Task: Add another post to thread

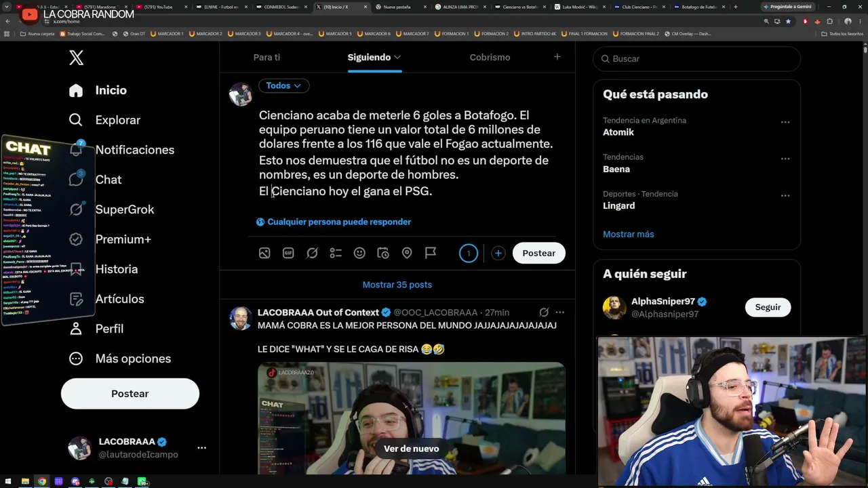Action: 498,253
